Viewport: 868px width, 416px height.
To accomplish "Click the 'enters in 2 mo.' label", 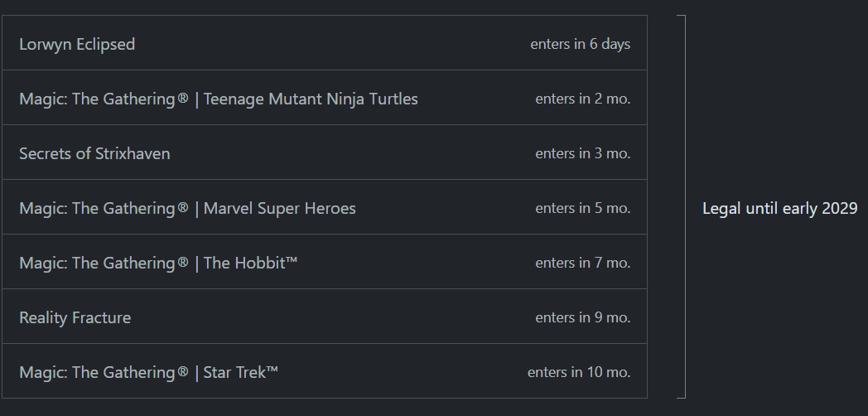I will (x=583, y=99).
